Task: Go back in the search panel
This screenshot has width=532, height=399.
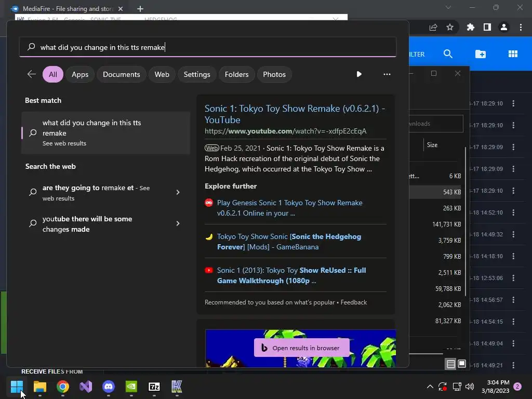Action: pos(32,74)
